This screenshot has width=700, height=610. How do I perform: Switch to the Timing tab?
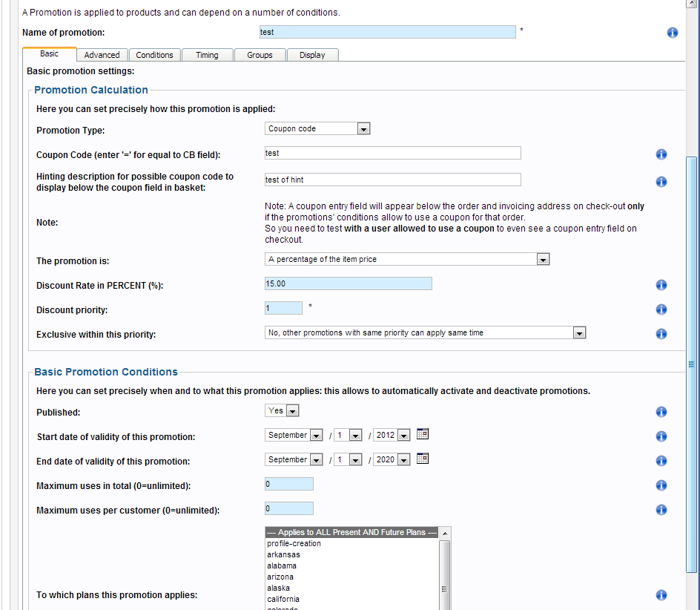[x=207, y=55]
